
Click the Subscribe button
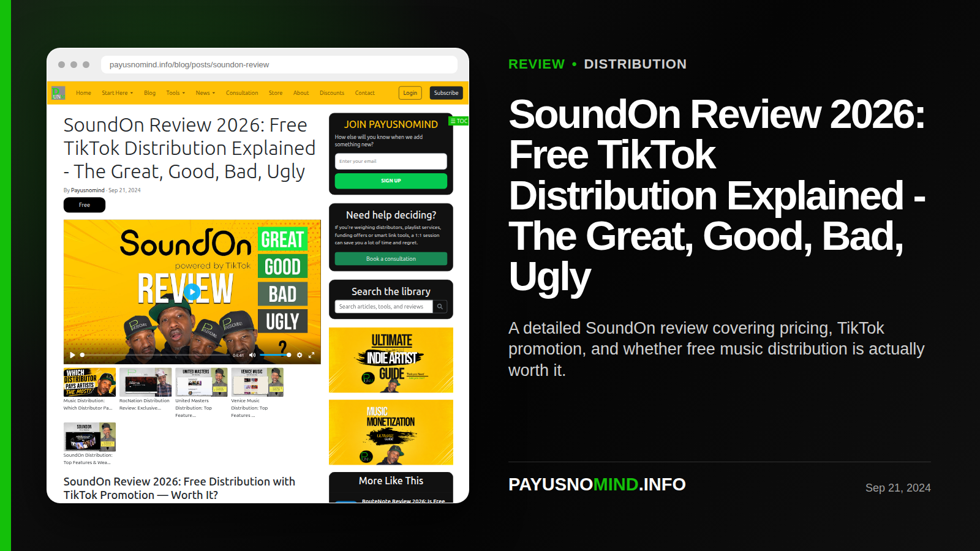pos(446,93)
